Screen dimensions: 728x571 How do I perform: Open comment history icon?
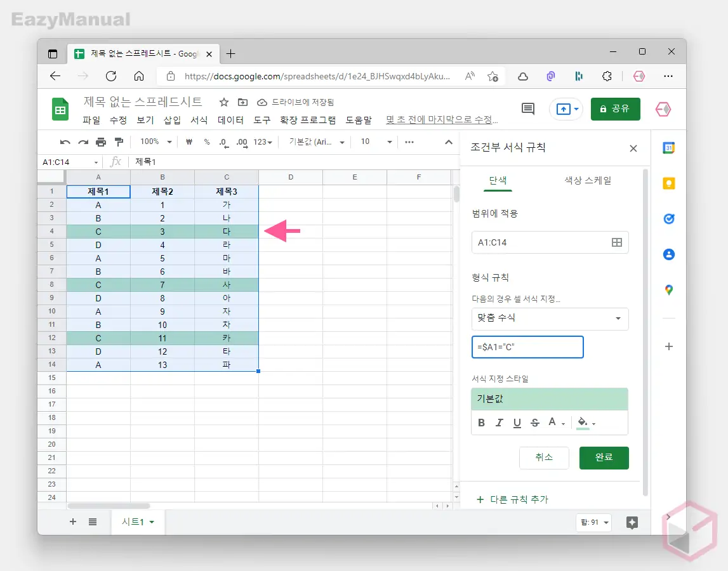click(528, 109)
